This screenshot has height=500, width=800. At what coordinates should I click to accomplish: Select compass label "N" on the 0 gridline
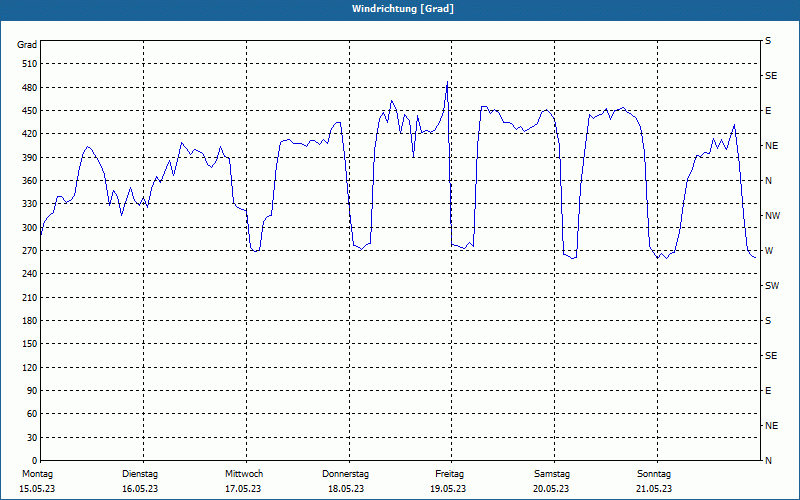[x=769, y=461]
